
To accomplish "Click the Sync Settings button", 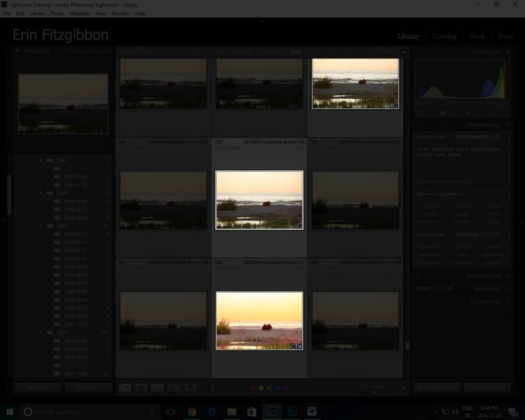I will [487, 388].
